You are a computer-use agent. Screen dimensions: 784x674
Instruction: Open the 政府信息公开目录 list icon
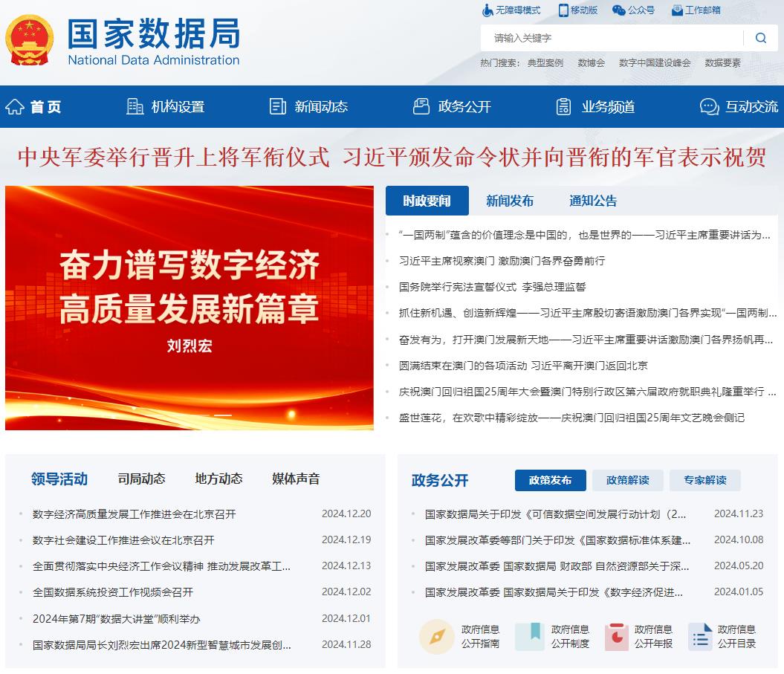pos(699,637)
